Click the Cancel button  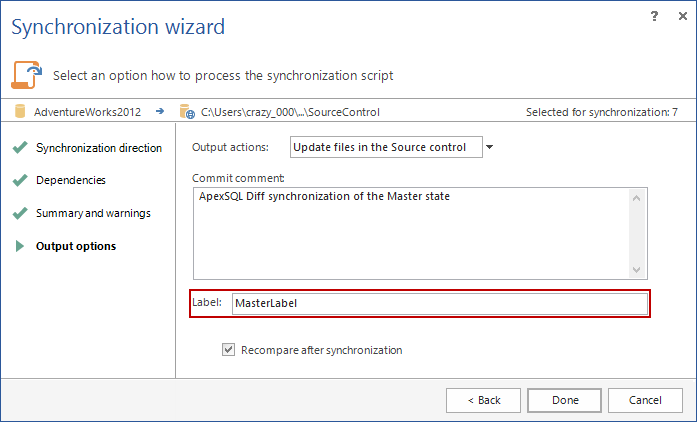[645, 400]
